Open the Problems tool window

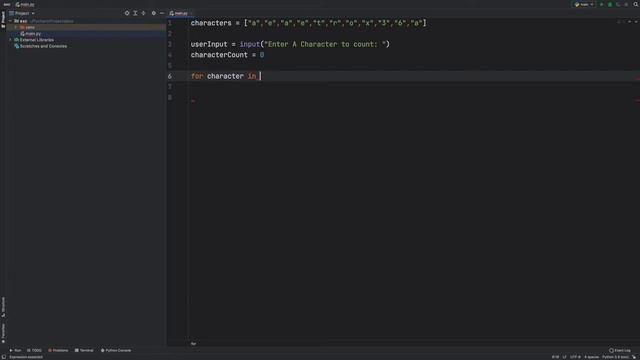click(58, 350)
